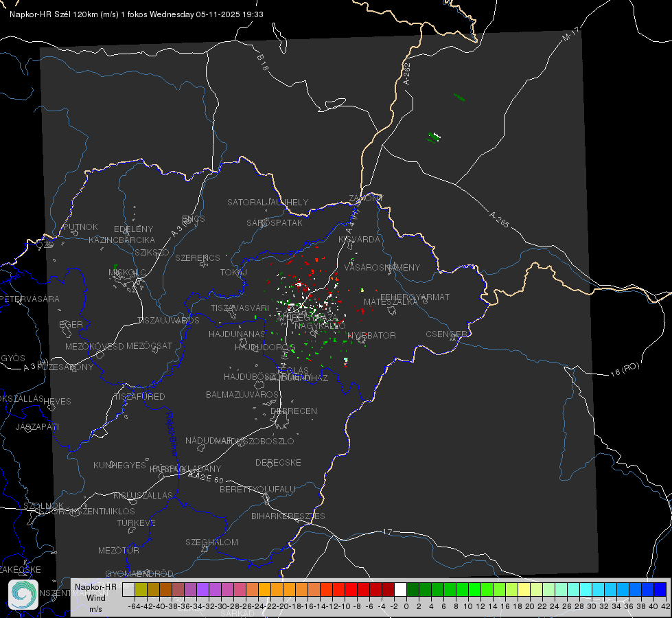Click the radar title text with timestamp 19:33
The height and width of the screenshot is (618, 672).
(x=137, y=14)
